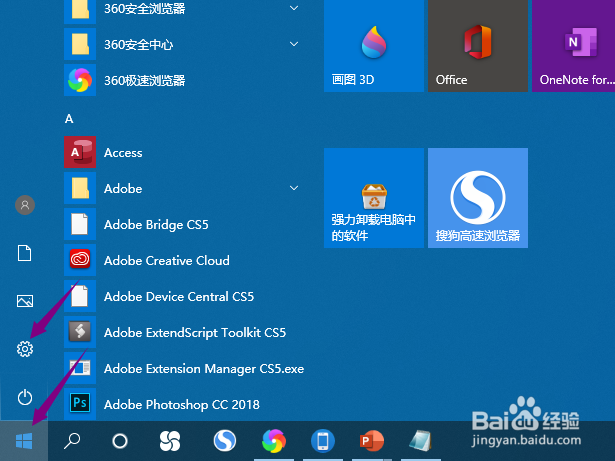Open the Pictures sidebar icon
615x461 pixels.
25,301
